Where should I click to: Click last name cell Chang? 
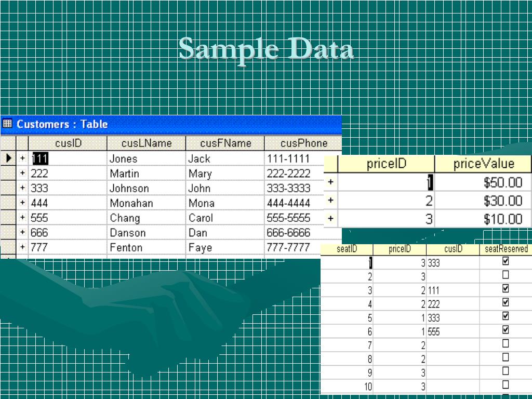[147, 218]
